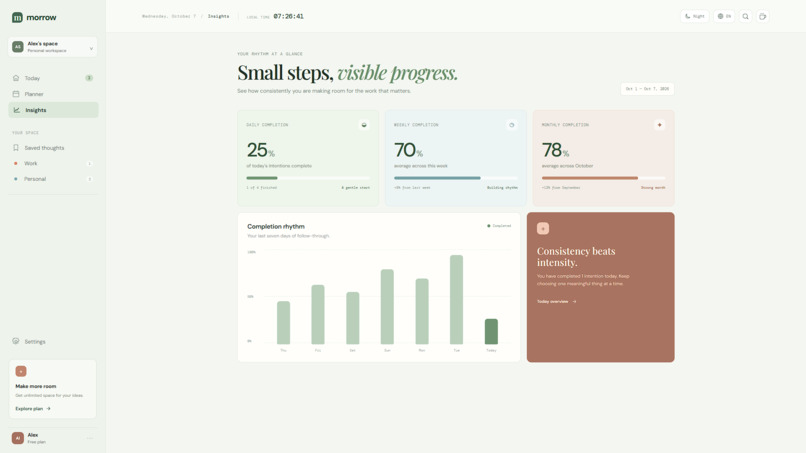Click the "A gentle start" label
Screen dimensions: 806x453
click(x=356, y=188)
